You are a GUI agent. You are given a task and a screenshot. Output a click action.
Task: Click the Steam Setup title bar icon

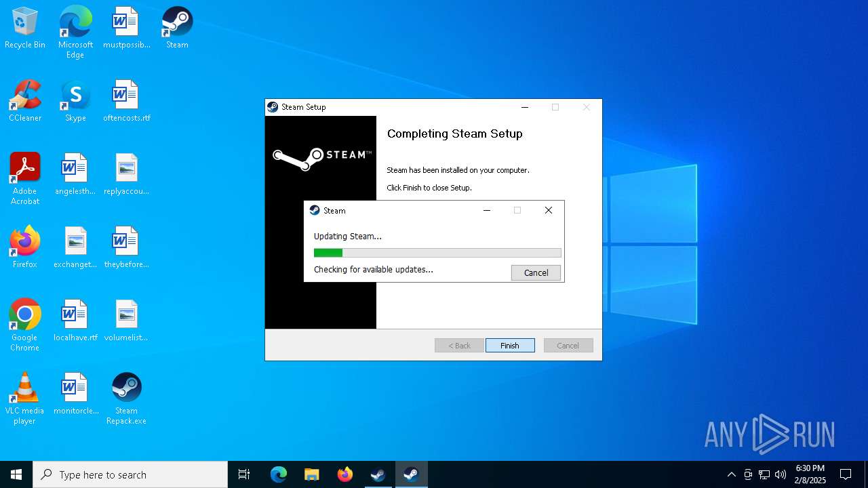pos(273,107)
